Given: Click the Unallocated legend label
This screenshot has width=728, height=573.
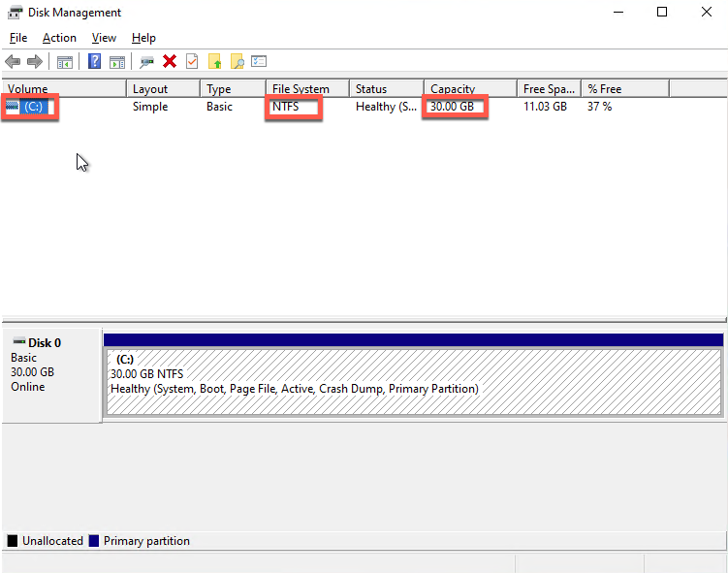Looking at the screenshot, I should click(52, 541).
